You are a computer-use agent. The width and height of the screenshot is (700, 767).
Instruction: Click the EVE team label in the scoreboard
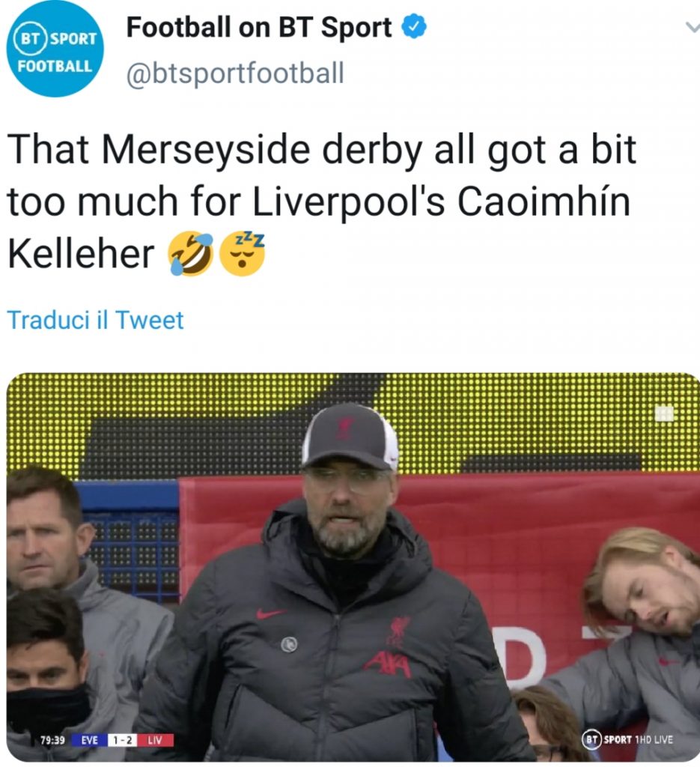click(89, 741)
